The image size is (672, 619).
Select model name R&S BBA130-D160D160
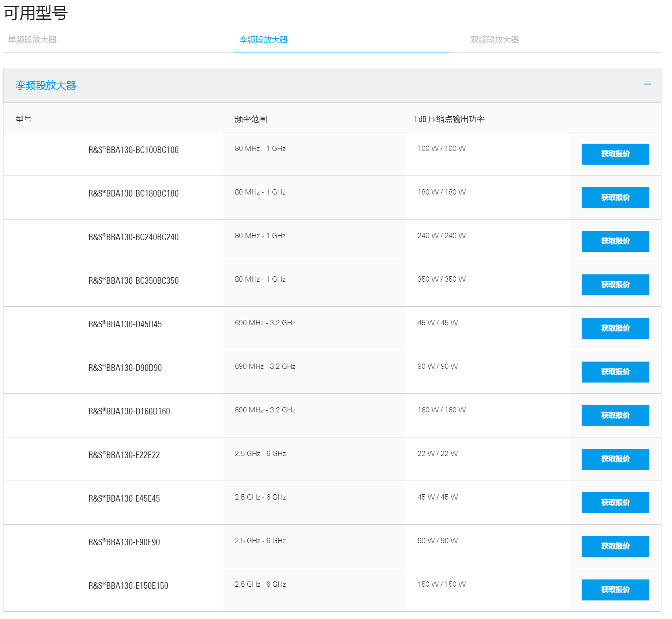tap(129, 411)
